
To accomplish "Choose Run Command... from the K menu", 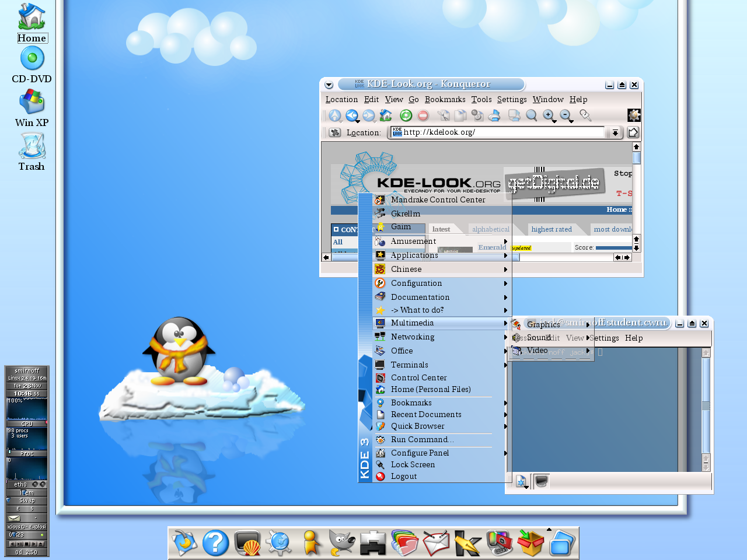I will point(442,439).
